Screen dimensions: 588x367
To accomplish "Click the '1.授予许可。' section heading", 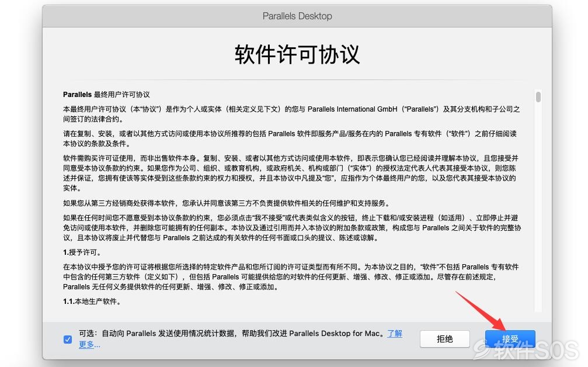I will [82, 252].
